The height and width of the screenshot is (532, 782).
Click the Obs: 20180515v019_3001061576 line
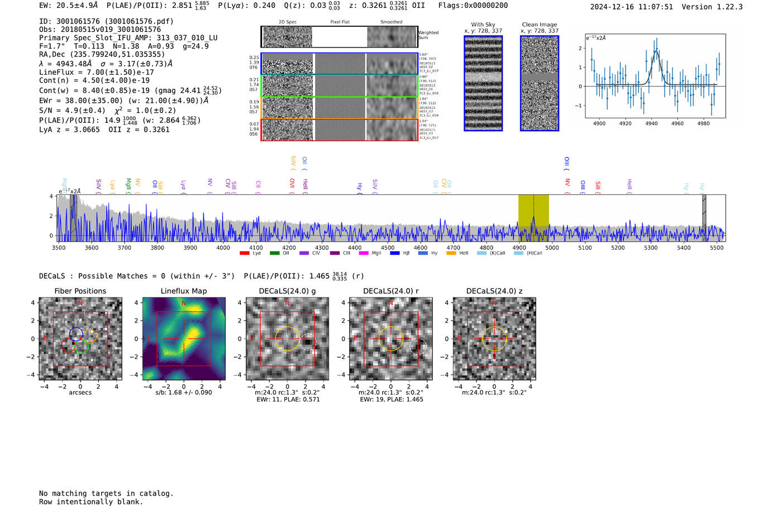point(100,30)
